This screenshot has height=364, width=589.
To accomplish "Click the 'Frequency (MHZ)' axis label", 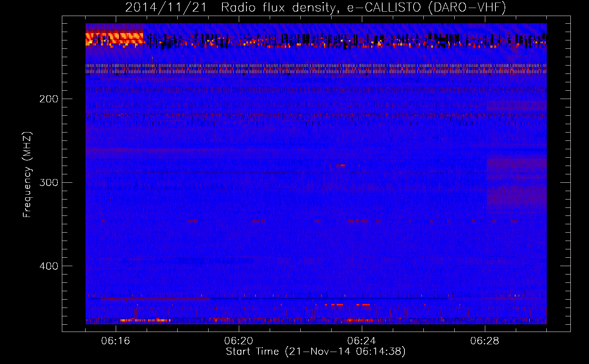I will coord(27,174).
